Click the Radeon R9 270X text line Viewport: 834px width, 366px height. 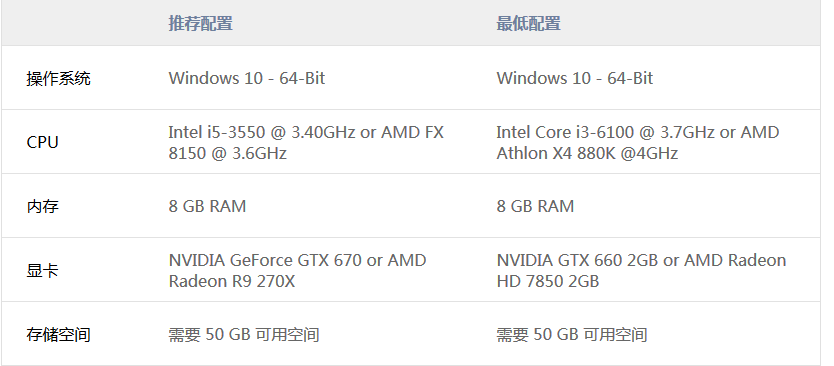coord(231,281)
